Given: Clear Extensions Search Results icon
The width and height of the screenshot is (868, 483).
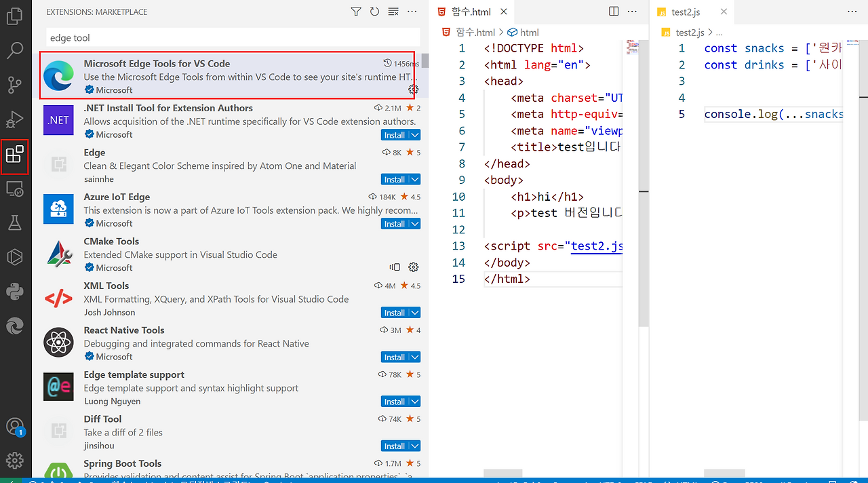Looking at the screenshot, I should click(x=393, y=12).
